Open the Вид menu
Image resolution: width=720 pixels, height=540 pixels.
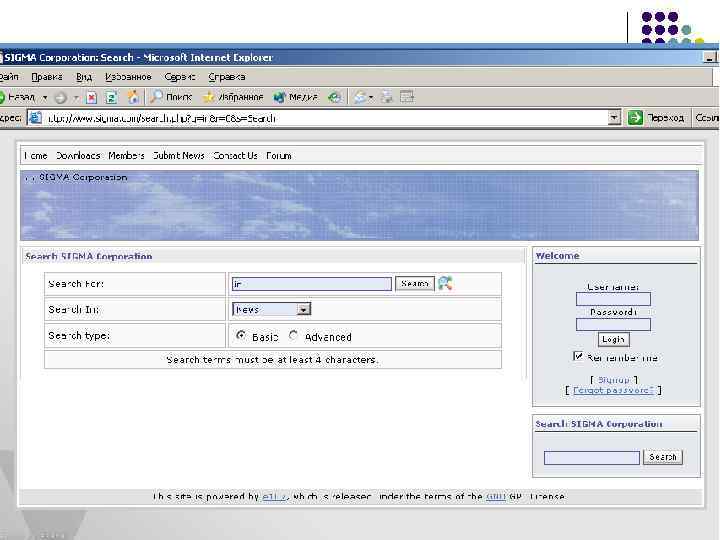point(84,77)
